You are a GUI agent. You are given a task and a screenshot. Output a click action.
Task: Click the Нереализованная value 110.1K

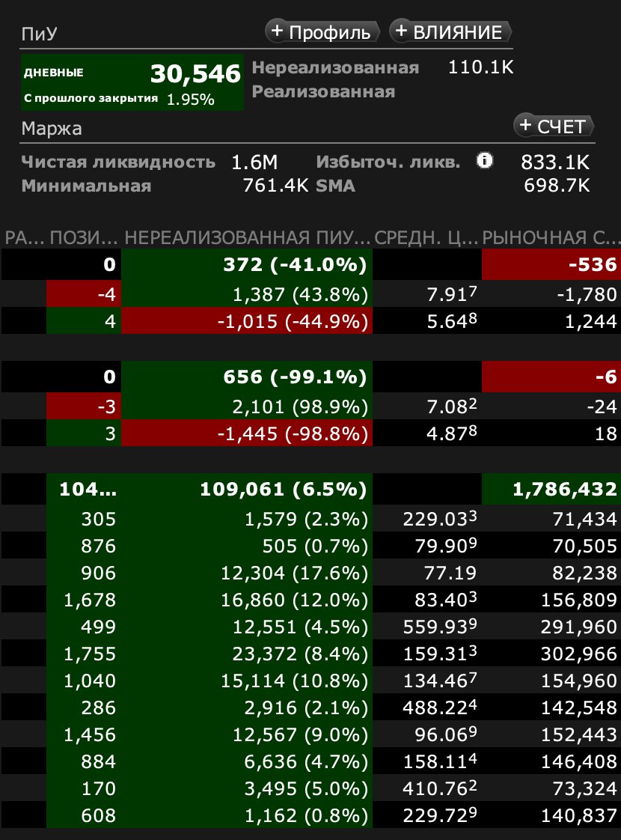(480, 67)
